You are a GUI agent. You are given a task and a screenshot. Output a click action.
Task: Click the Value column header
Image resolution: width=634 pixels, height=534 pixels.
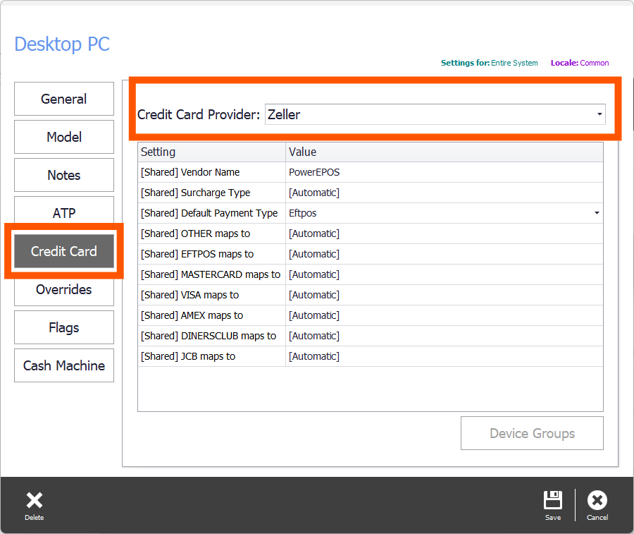(x=444, y=152)
